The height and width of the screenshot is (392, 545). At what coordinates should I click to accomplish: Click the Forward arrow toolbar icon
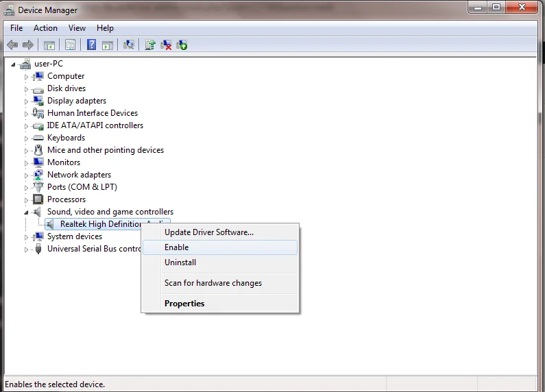(x=28, y=45)
